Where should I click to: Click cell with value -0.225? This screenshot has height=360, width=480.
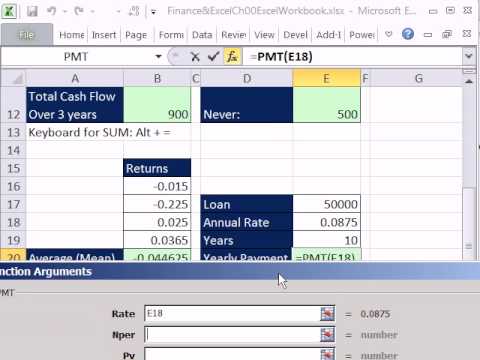click(157, 204)
